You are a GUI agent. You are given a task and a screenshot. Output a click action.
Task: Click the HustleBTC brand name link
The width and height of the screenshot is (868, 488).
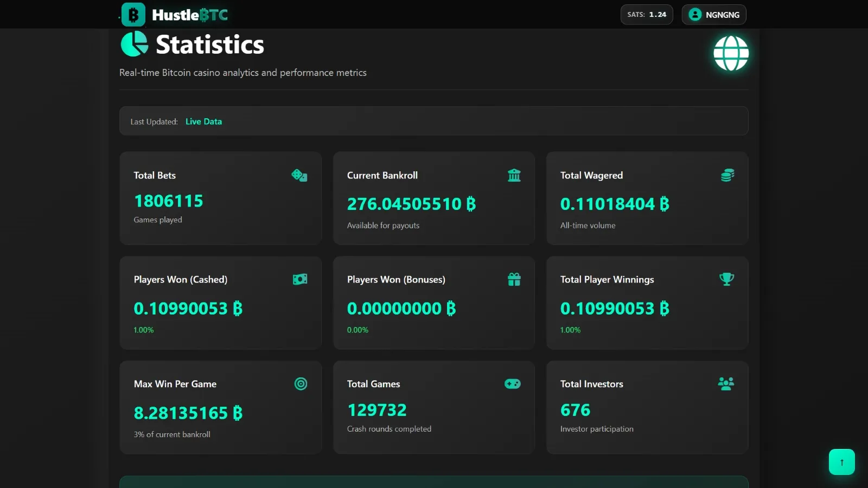tap(190, 15)
